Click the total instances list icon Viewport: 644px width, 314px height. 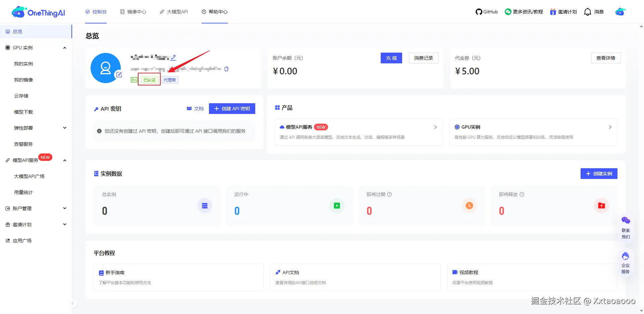pos(205,206)
